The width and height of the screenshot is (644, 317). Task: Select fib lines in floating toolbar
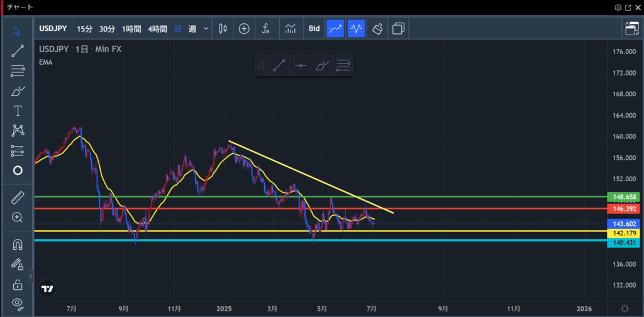tap(343, 65)
